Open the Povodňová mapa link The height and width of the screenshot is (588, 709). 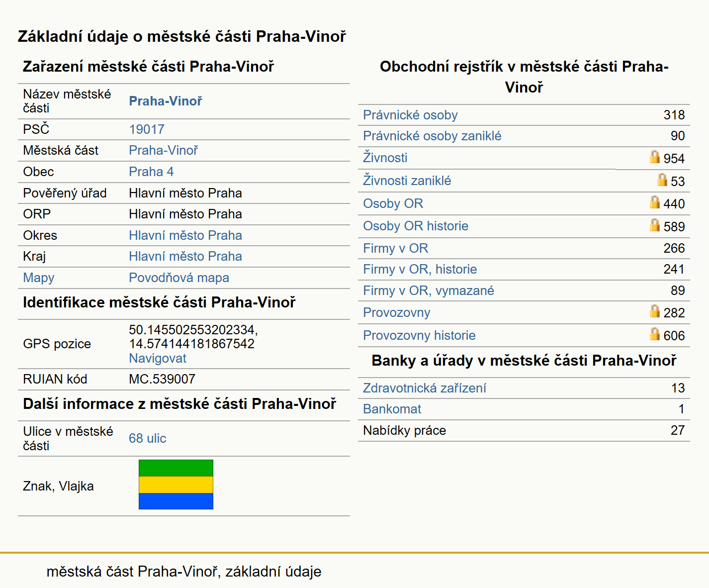179,278
